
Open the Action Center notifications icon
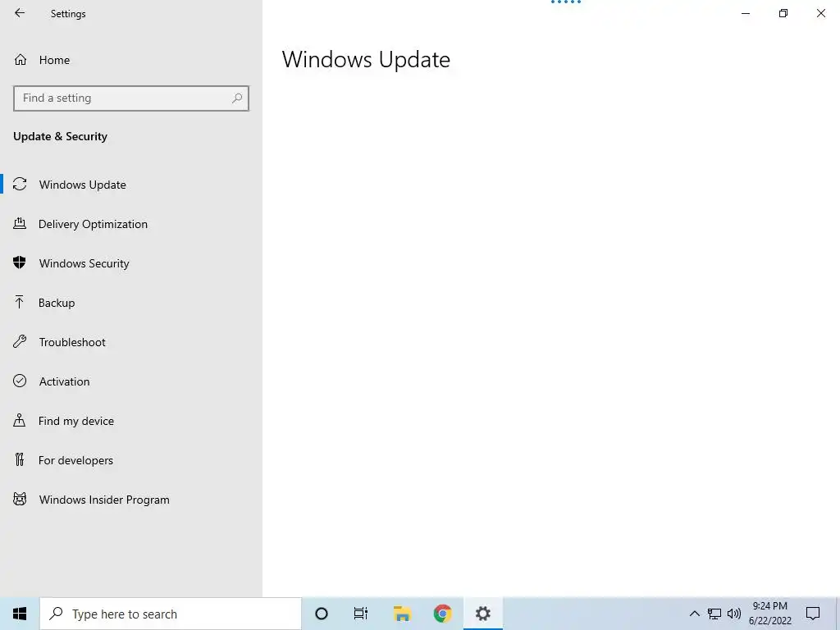pyautogui.click(x=813, y=614)
